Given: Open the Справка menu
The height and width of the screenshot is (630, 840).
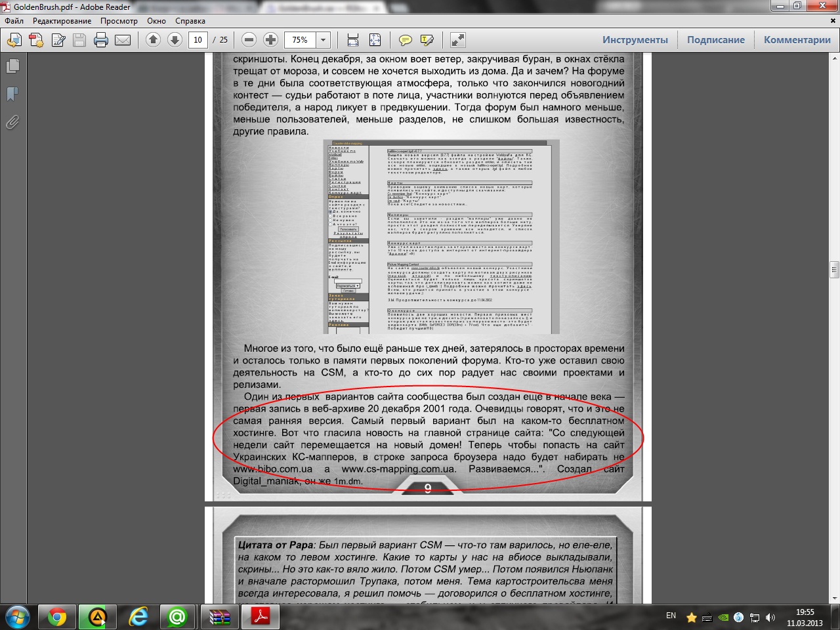Looking at the screenshot, I should click(190, 21).
